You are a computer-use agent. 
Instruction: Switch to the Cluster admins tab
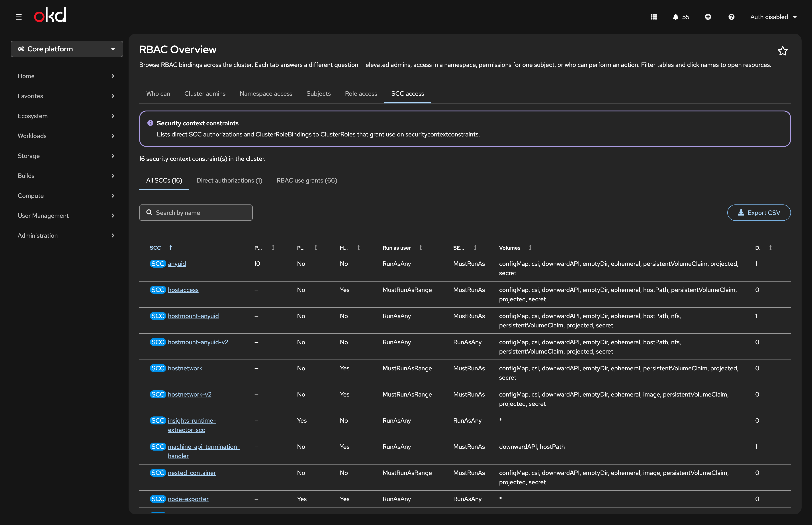(x=205, y=93)
